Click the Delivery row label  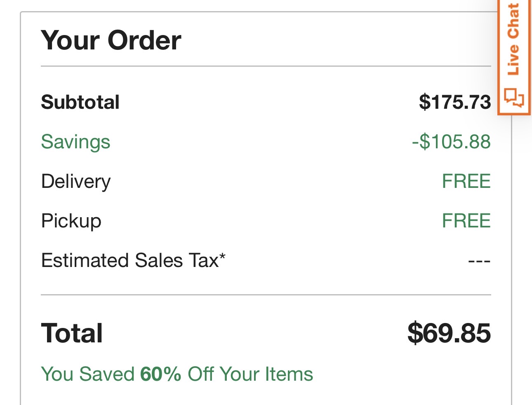click(76, 181)
